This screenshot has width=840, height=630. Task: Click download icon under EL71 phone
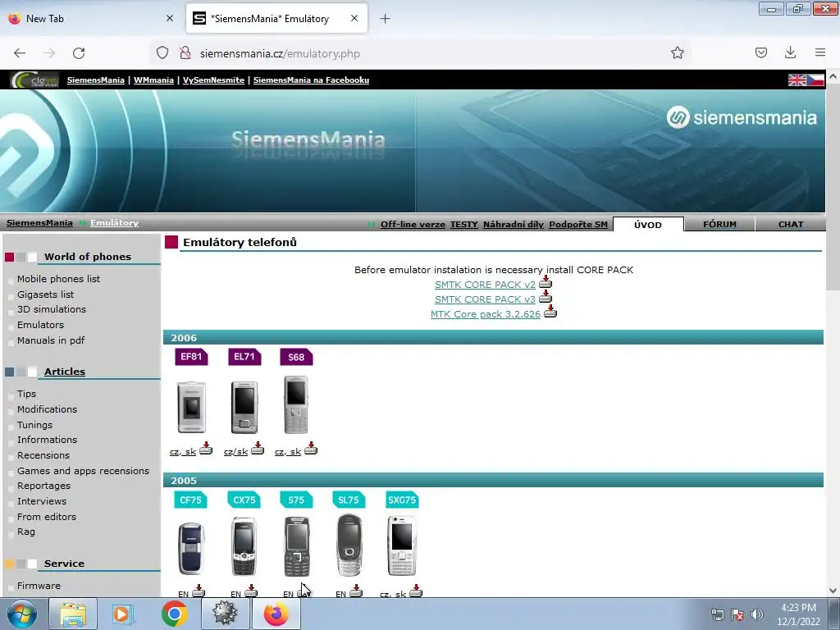[x=258, y=449]
